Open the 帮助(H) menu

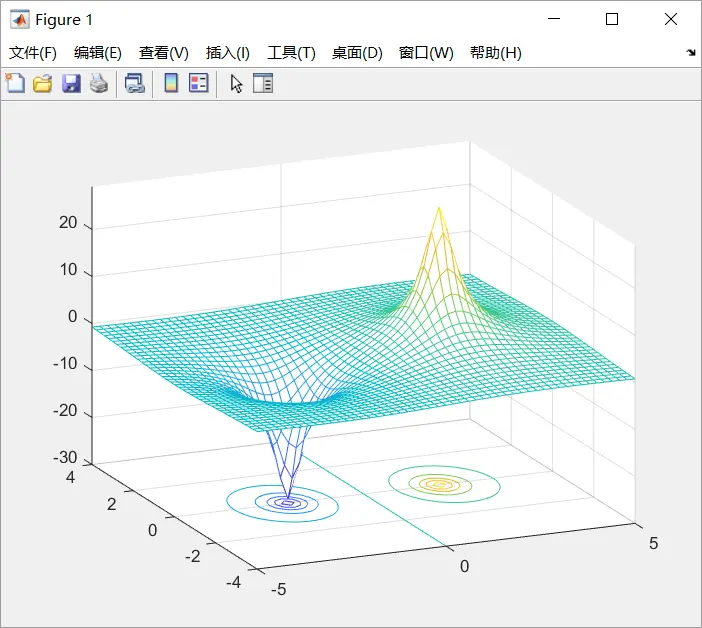pyautogui.click(x=496, y=53)
